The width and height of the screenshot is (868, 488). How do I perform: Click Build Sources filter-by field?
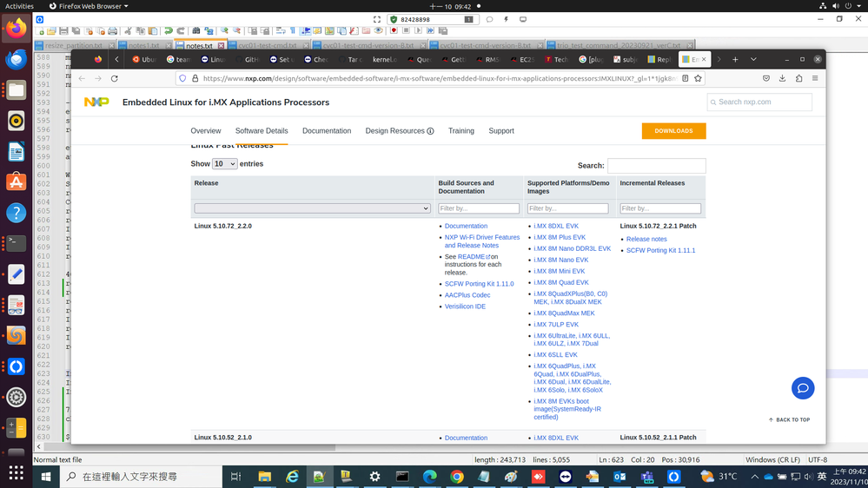pyautogui.click(x=479, y=208)
